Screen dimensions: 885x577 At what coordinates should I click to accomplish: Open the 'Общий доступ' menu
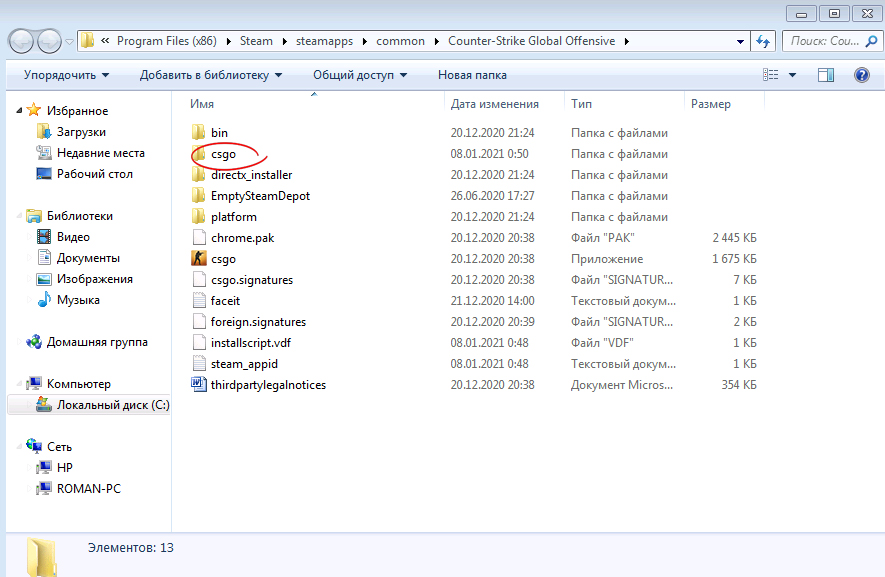tap(360, 75)
